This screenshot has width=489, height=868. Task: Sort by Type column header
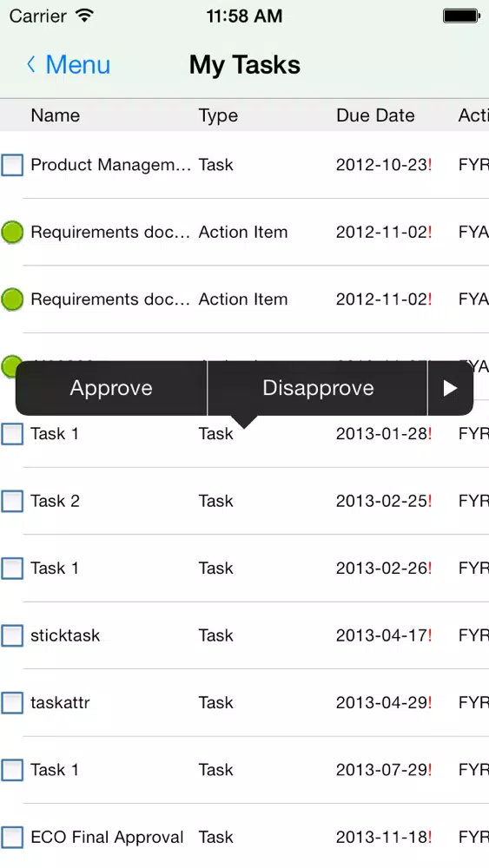pyautogui.click(x=218, y=115)
